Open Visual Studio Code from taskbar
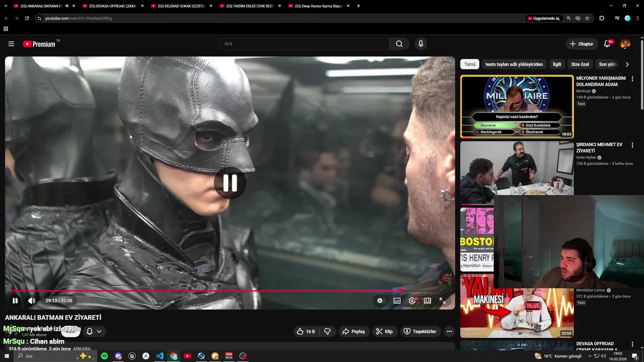 159,356
